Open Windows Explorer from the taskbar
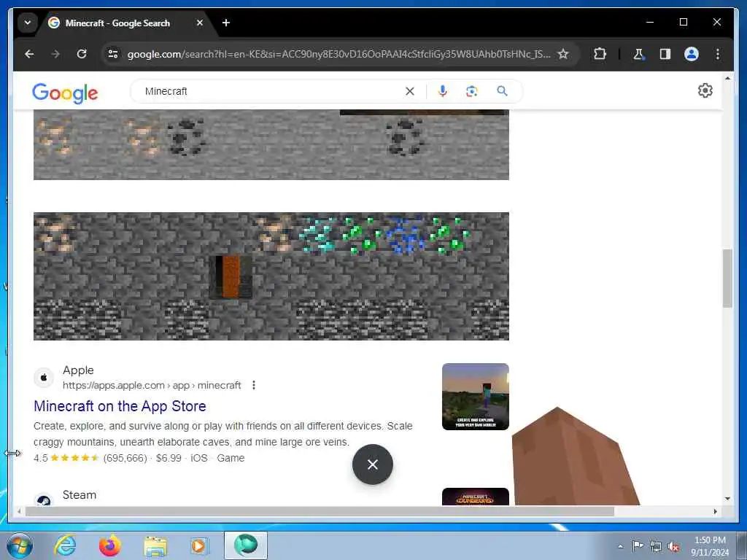The width and height of the screenshot is (747, 560). point(155,546)
